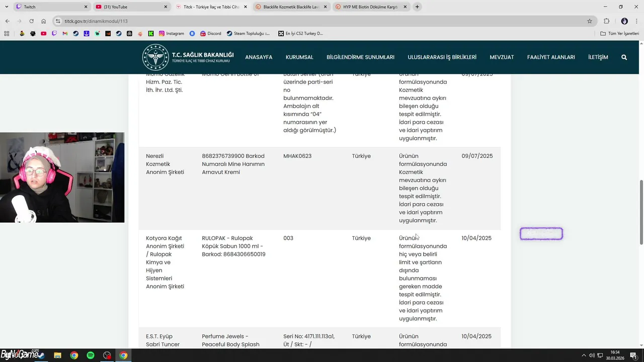Open the tab search dropdown arrow
644x362 pixels.
(7, 7)
